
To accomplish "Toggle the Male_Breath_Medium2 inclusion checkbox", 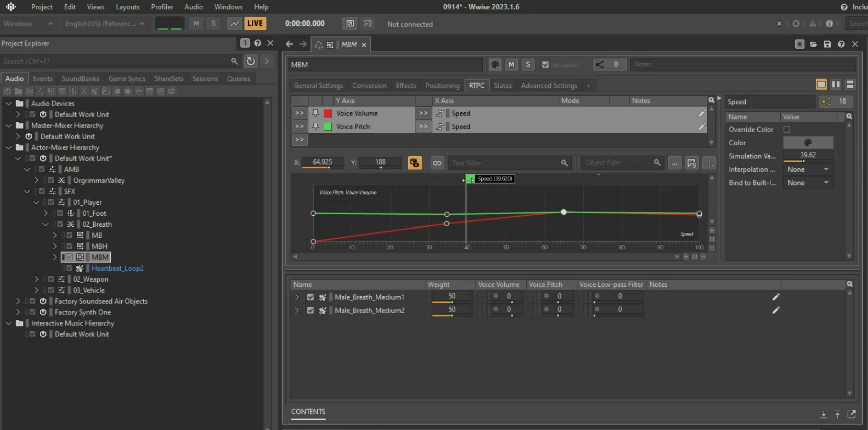I will (x=310, y=310).
